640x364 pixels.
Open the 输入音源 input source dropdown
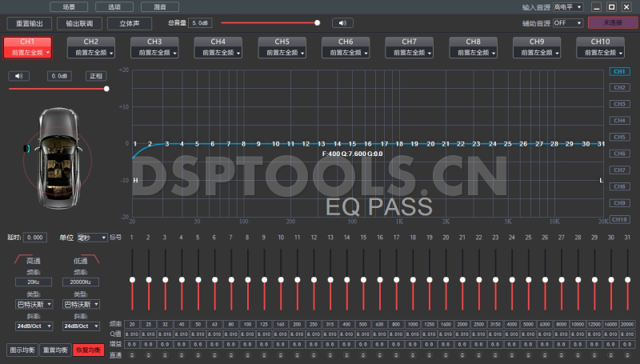coord(568,7)
